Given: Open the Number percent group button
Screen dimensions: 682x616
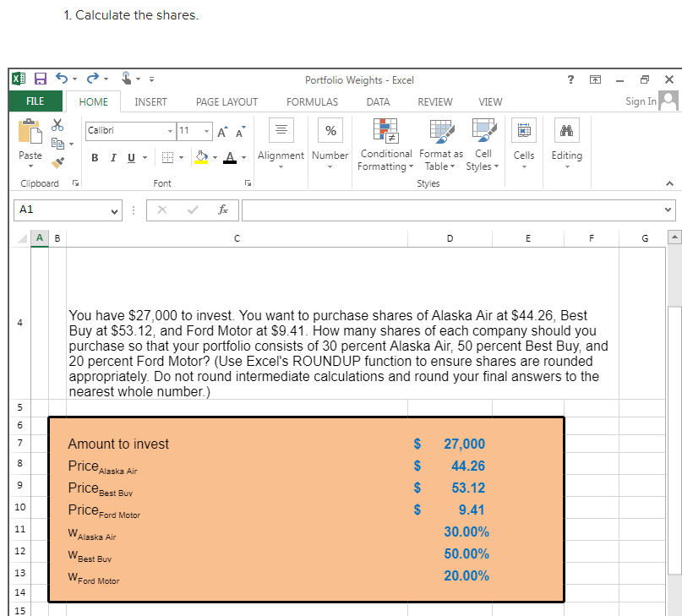Looking at the screenshot, I should [x=330, y=144].
